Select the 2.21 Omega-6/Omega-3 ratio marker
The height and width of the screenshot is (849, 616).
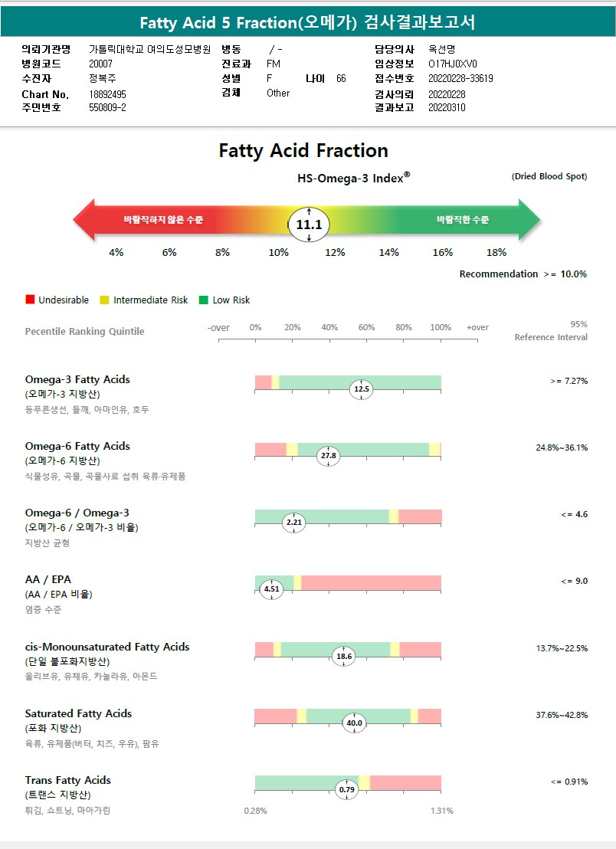(294, 523)
